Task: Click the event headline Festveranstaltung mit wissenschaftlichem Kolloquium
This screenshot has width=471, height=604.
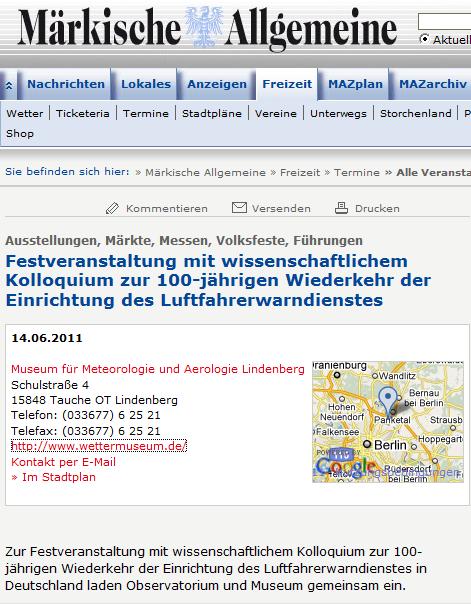Action: tap(218, 280)
